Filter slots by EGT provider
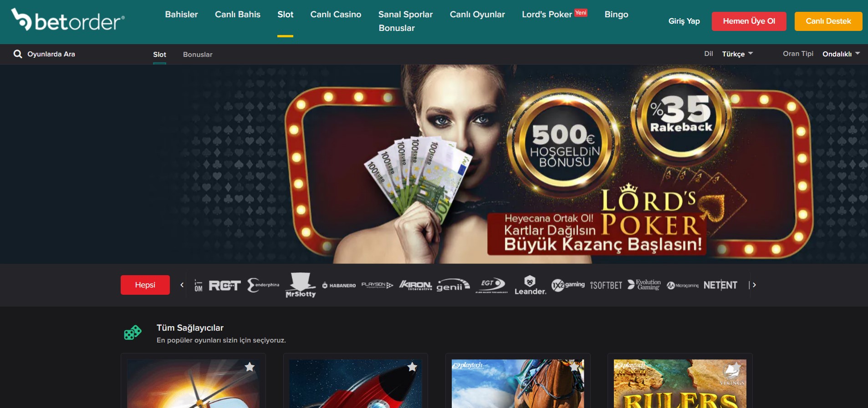Image resolution: width=868 pixels, height=408 pixels. click(491, 285)
